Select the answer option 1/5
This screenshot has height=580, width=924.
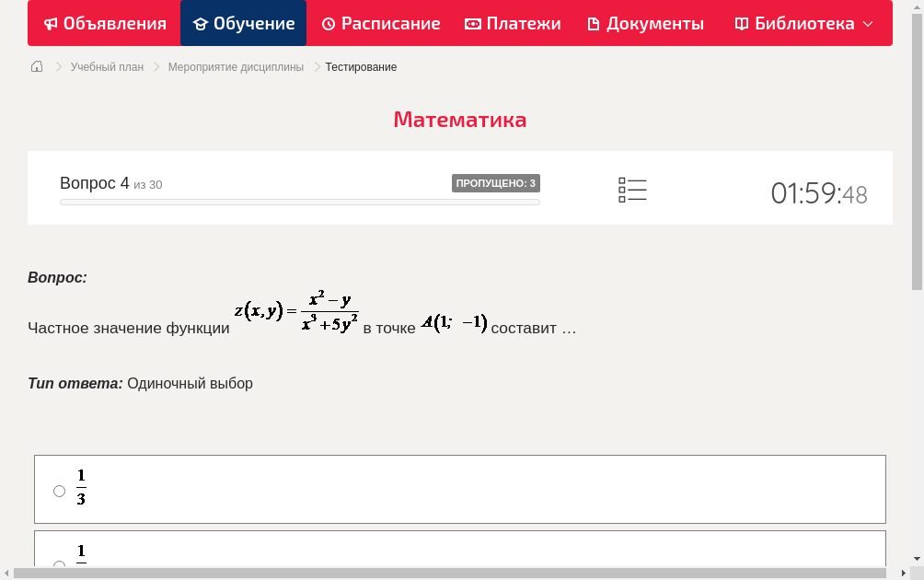click(x=59, y=563)
